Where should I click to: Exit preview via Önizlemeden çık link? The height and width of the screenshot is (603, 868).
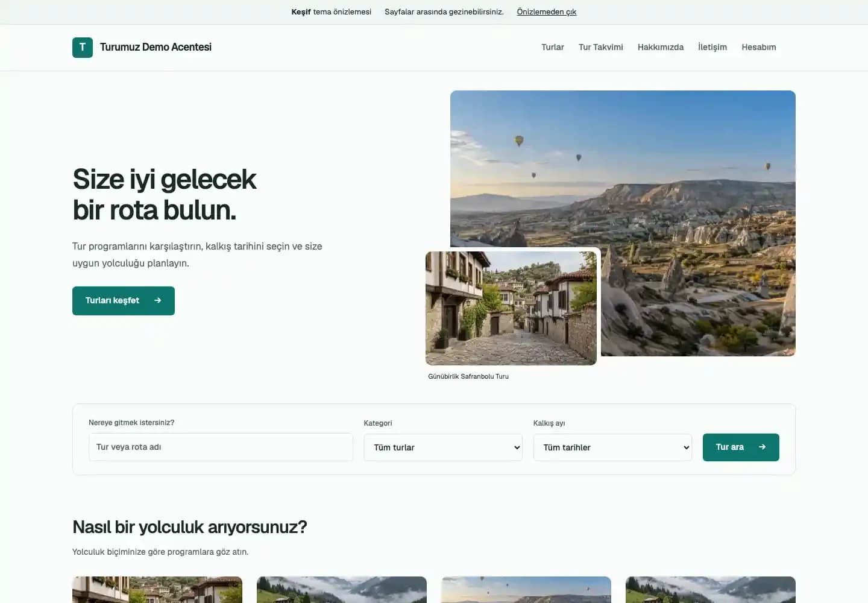[x=547, y=12]
